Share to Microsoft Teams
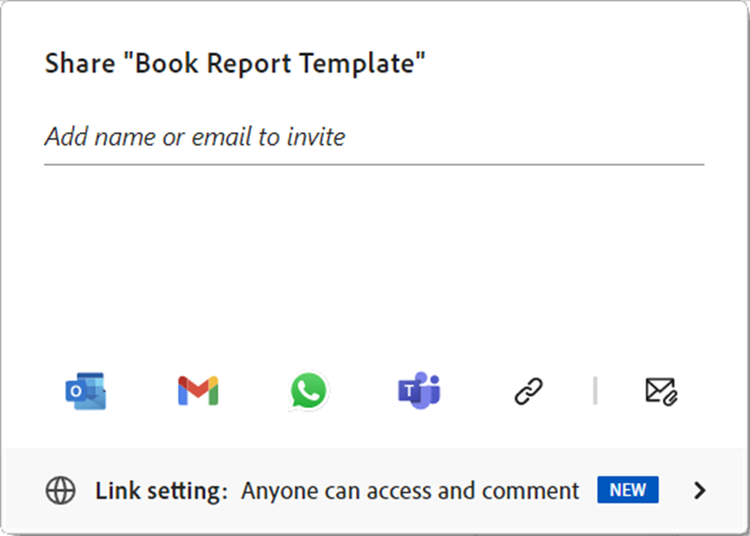This screenshot has width=750, height=536. 419,391
